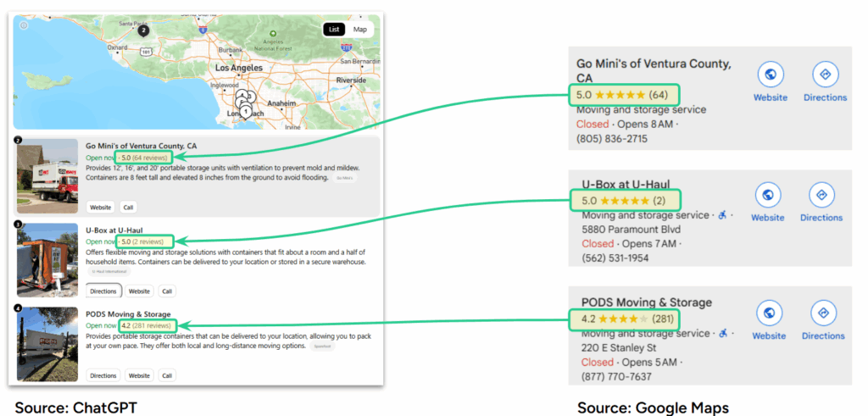Click PODS Moving & Storage heading in Google Maps
The height and width of the screenshot is (416, 868).
coord(647,302)
